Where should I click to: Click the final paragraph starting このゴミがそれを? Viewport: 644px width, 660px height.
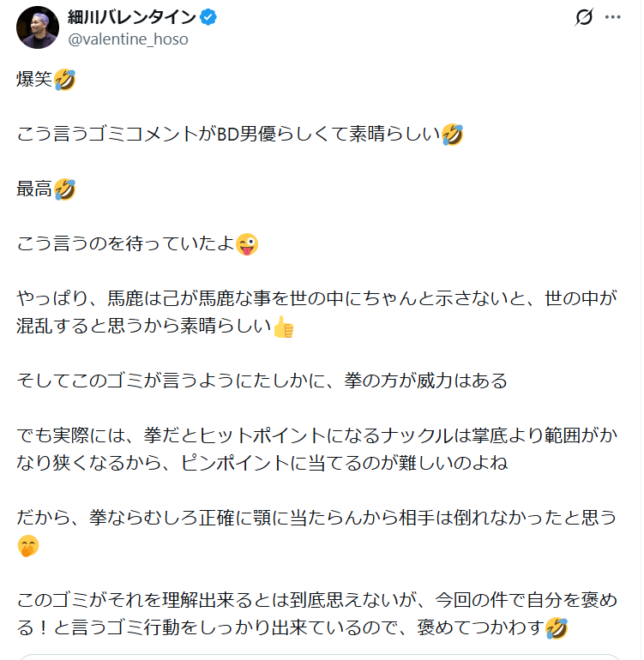pyautogui.click(x=317, y=614)
